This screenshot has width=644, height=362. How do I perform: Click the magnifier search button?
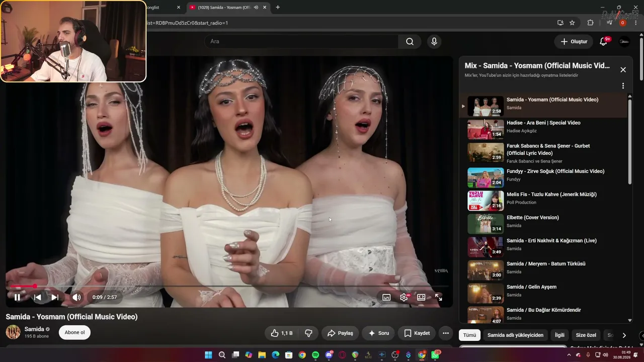pos(410,41)
